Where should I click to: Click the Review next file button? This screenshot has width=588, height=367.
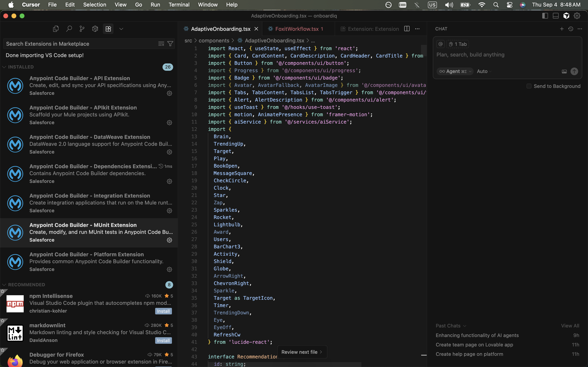(302, 352)
